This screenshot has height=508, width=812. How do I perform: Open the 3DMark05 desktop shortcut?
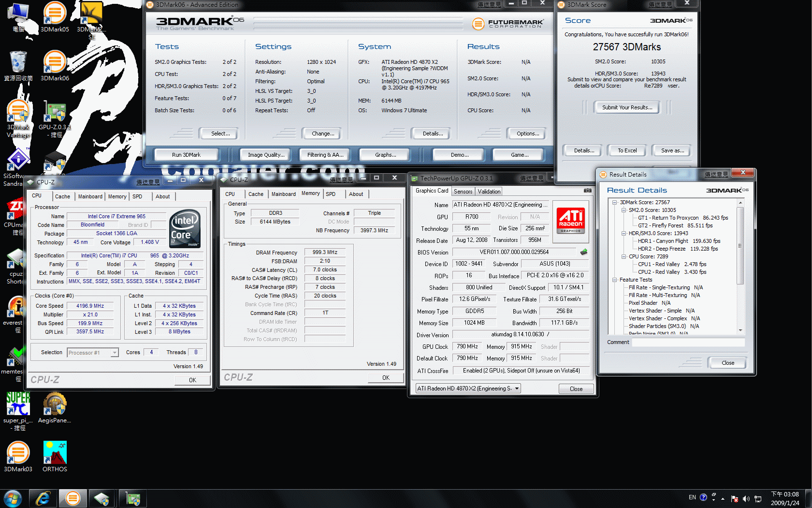pos(55,17)
